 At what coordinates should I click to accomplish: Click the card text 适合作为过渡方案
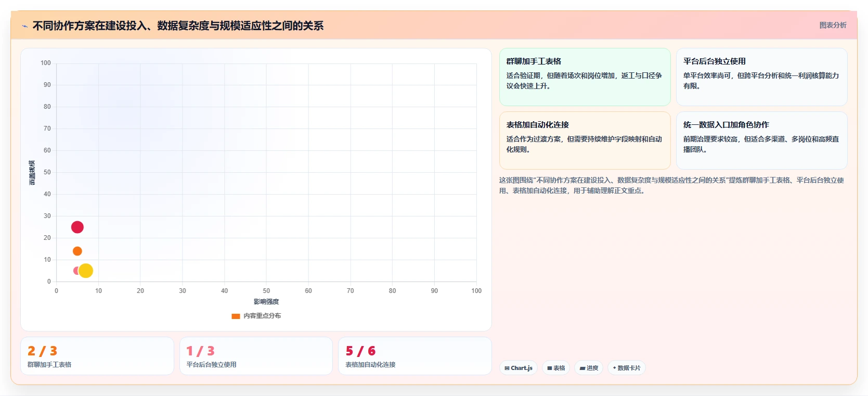[x=584, y=144]
